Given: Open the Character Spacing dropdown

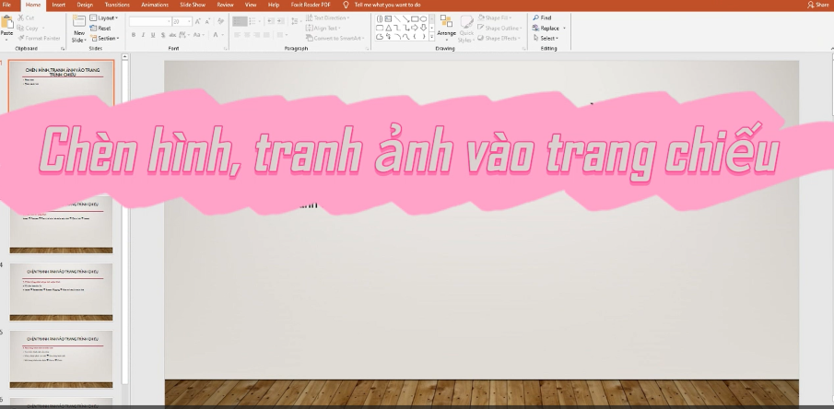Looking at the screenshot, I should [184, 35].
